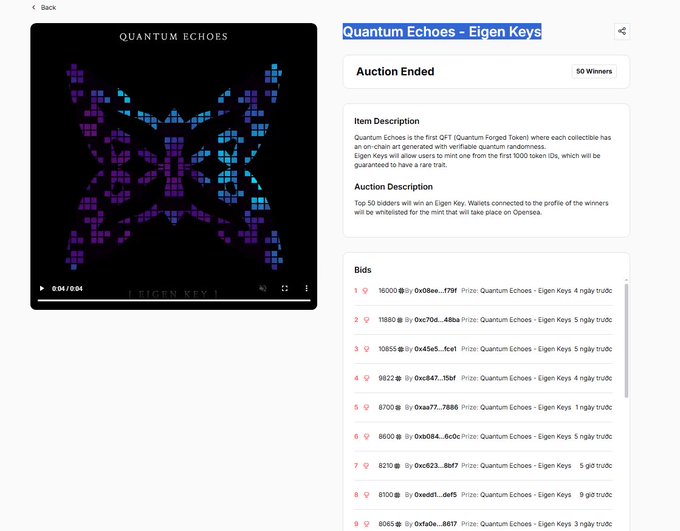Viewport: 680px width, 531px height.
Task: Click the '3 ngày trước' timestamp
Action: 593,524
